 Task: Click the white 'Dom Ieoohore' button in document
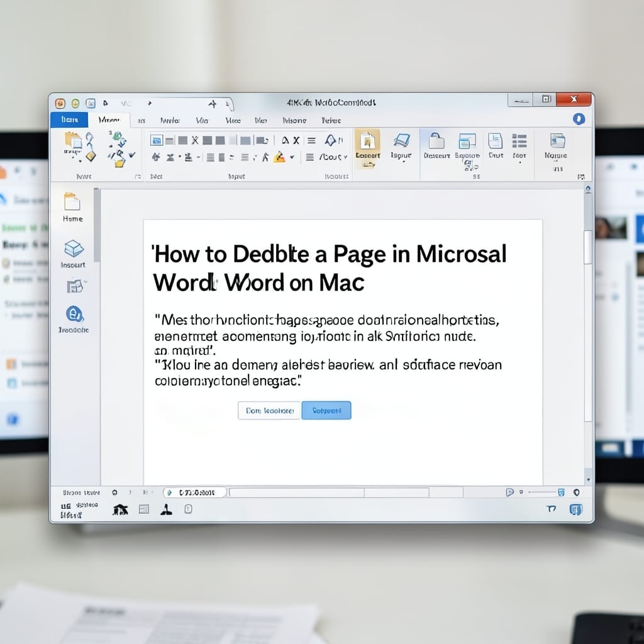click(x=269, y=410)
